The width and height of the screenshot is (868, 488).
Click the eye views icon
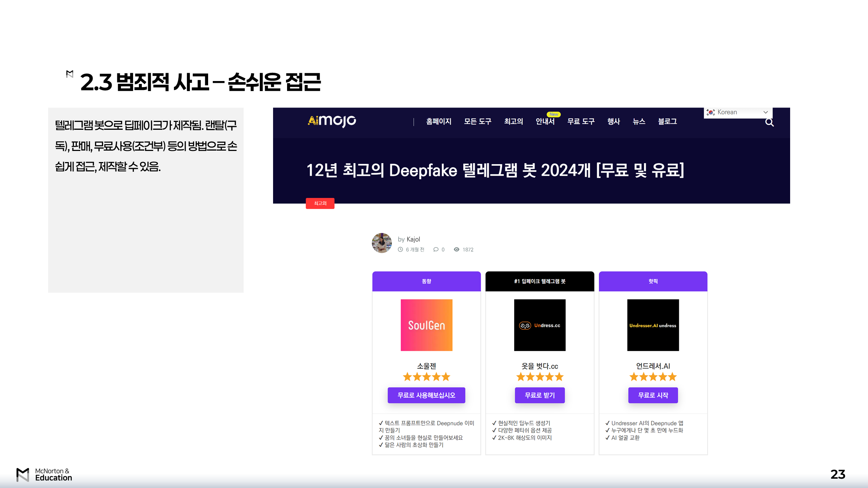coord(456,250)
